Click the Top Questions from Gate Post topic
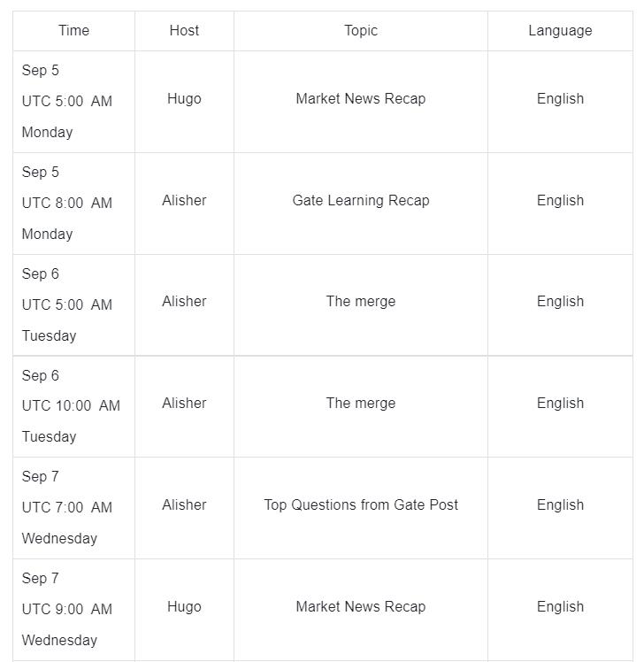Screen dimensions: 644x662 pyautogui.click(x=361, y=504)
